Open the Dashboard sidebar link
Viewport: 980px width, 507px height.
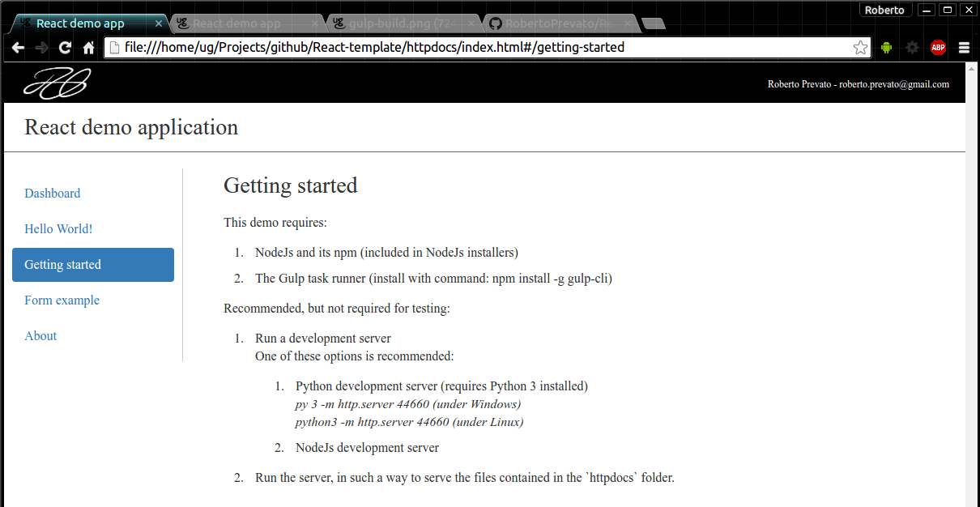pyautogui.click(x=53, y=194)
